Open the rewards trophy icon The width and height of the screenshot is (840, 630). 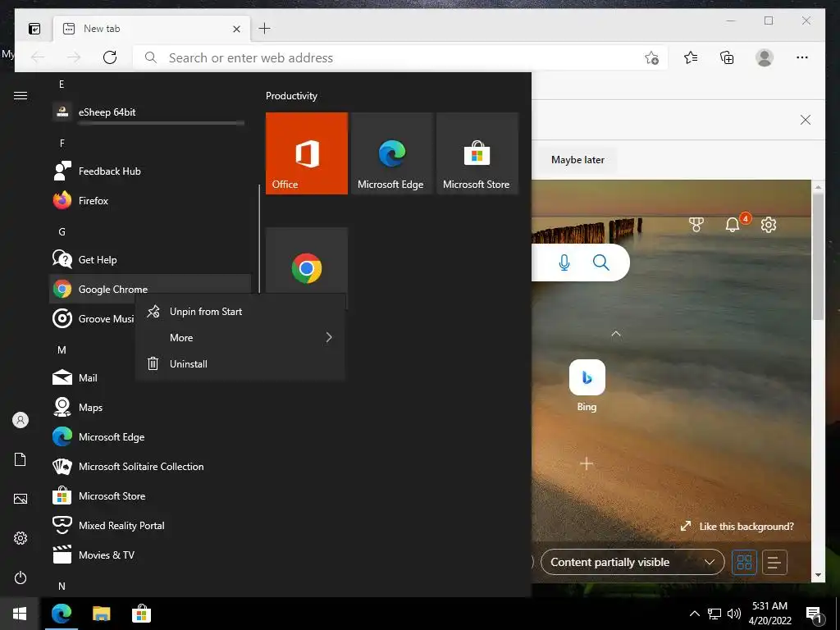click(696, 225)
